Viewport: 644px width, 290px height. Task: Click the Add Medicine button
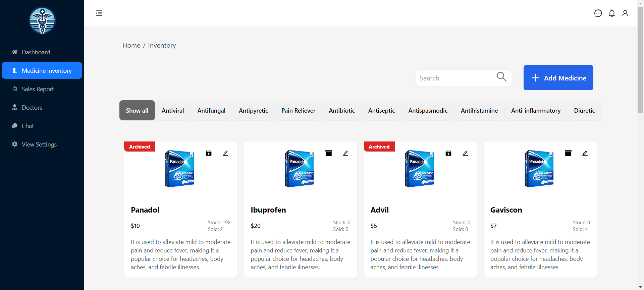[558, 77]
